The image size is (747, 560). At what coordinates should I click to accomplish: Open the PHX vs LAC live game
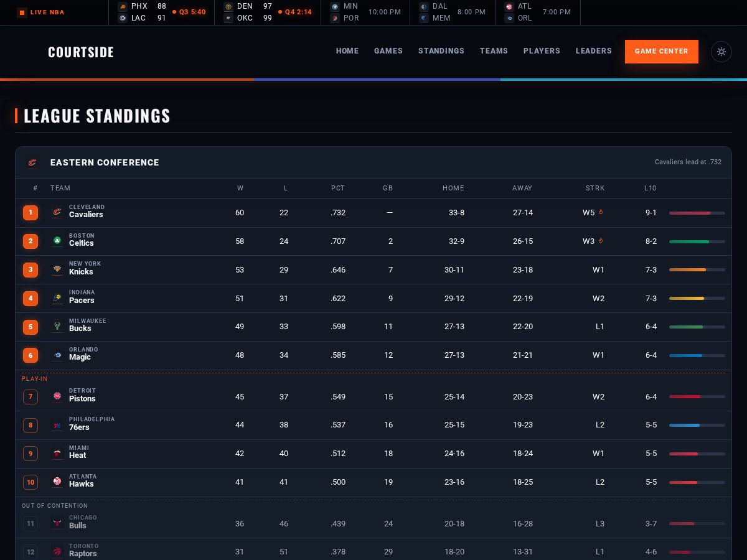coord(162,12)
